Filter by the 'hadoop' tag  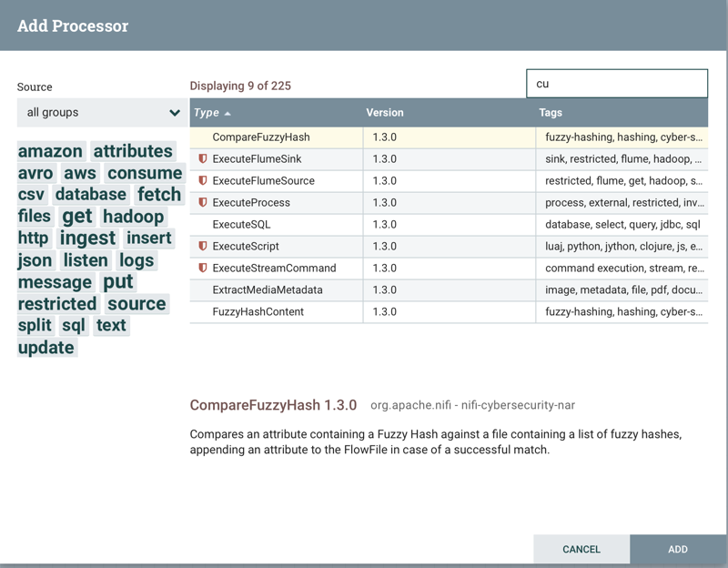pos(133,217)
